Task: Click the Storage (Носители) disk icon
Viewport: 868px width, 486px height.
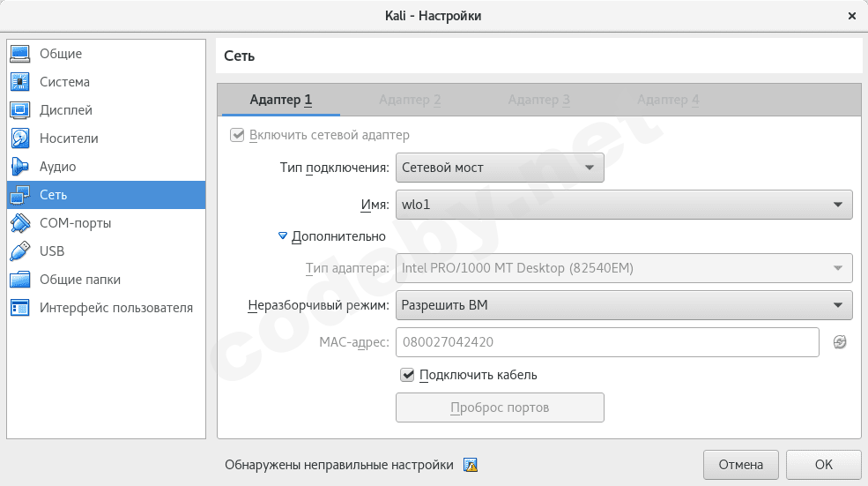Action: tap(20, 138)
